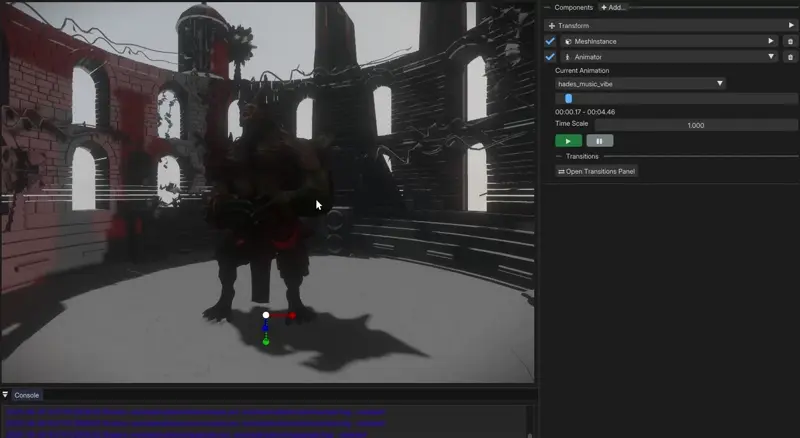Open the hades_music_vibe animation dropdown
800x438 pixels.
pos(640,83)
